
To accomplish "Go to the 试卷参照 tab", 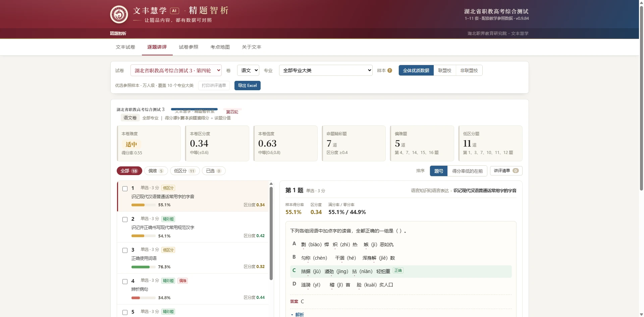I will (x=189, y=47).
